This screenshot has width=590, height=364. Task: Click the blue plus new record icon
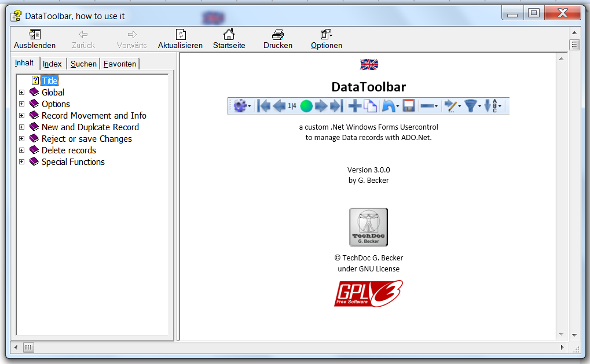pyautogui.click(x=354, y=106)
